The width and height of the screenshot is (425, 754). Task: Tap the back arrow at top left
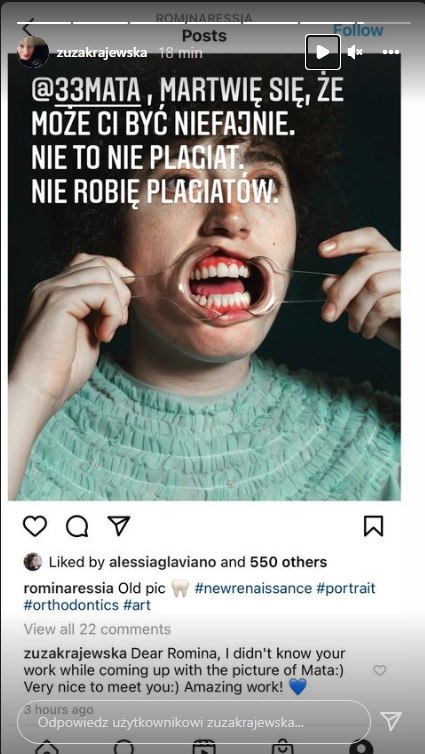(29, 26)
